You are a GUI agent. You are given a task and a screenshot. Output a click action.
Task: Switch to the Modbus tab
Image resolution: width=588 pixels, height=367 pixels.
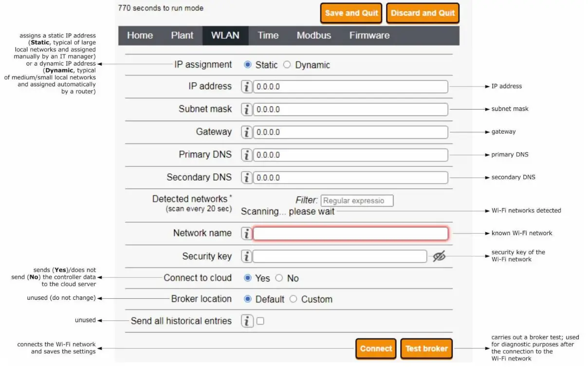coord(313,35)
